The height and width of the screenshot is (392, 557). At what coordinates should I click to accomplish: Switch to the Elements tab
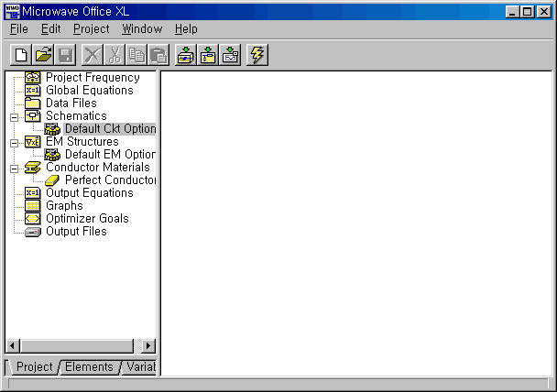(x=89, y=366)
